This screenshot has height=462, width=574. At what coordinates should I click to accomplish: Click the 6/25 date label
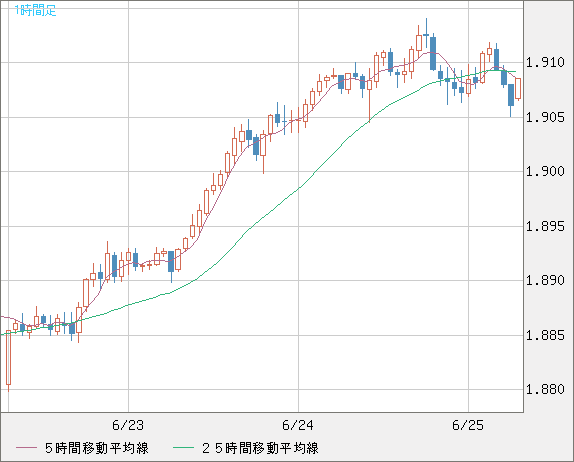468,425
